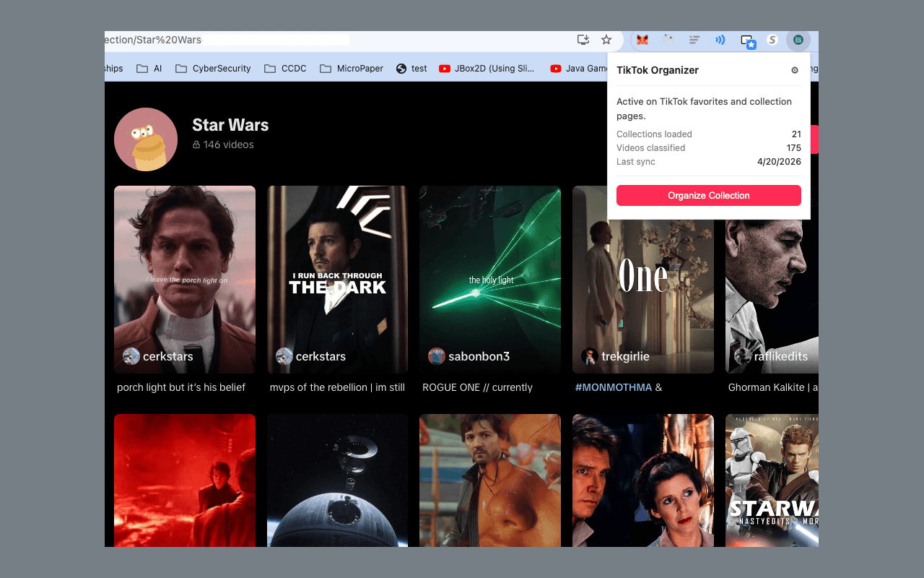Open the 'I run back through the dark' video
Screen dimensions: 924x578
point(338,280)
